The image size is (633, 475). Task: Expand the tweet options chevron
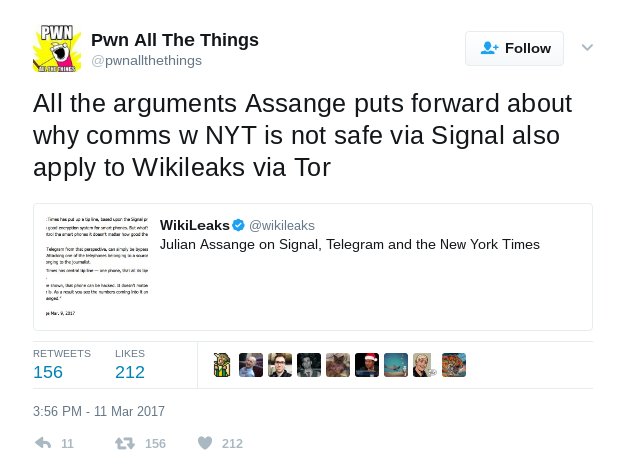(587, 47)
